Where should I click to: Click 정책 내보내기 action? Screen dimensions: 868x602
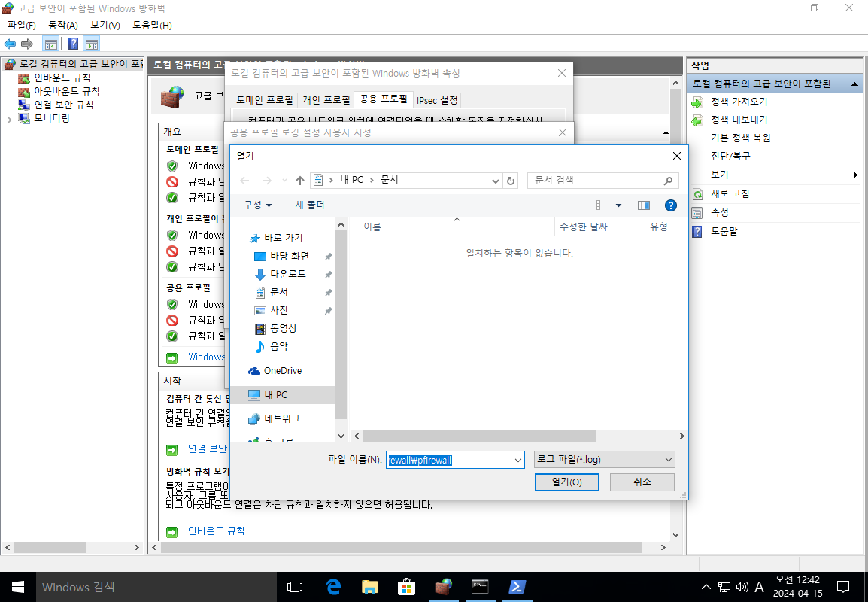(x=742, y=120)
